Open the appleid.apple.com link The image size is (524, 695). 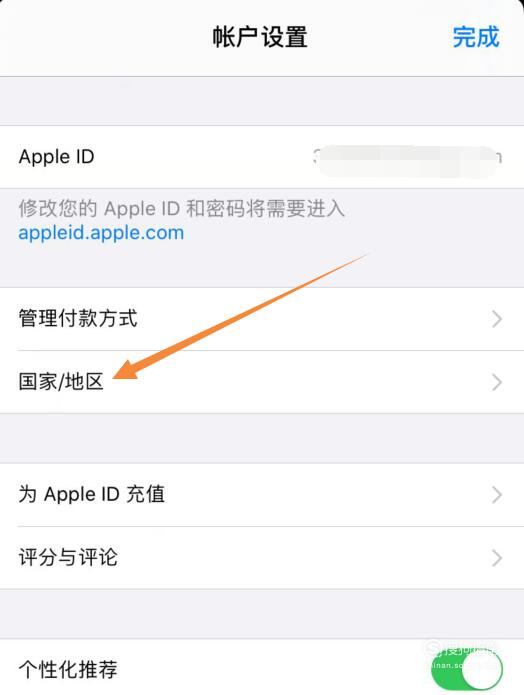101,233
